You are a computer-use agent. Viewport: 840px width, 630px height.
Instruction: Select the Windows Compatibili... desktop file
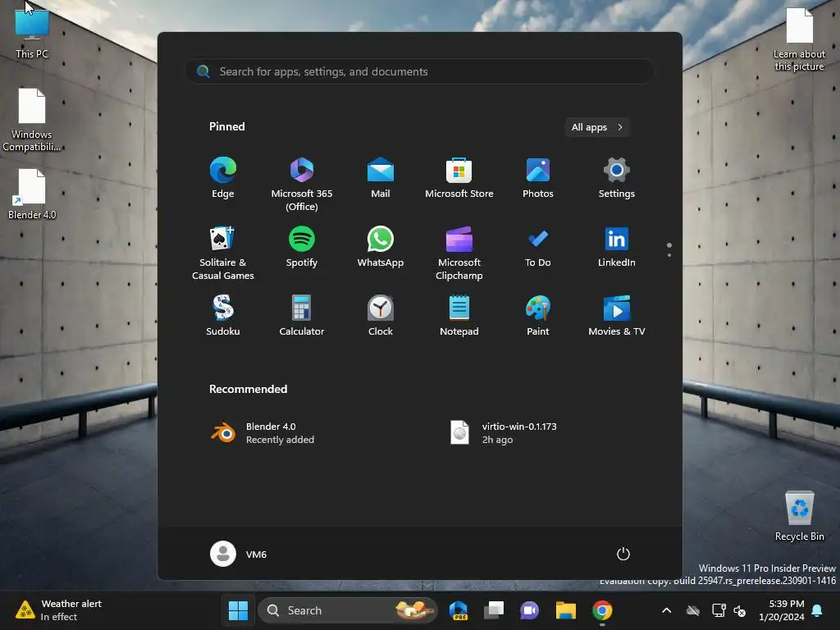tap(32, 120)
